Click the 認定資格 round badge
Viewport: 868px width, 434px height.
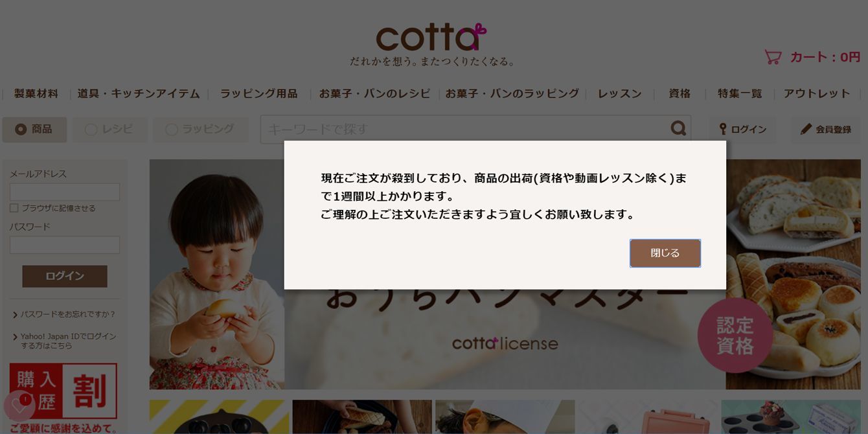point(735,336)
